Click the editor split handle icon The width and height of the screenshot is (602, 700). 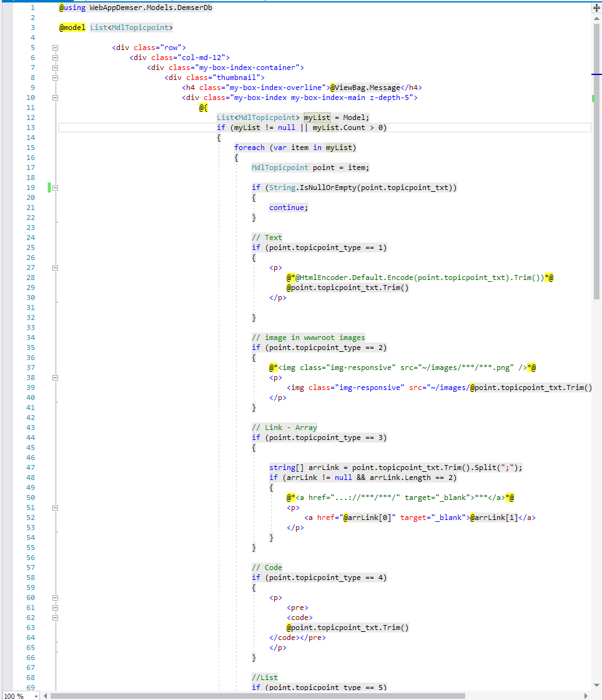click(596, 7)
